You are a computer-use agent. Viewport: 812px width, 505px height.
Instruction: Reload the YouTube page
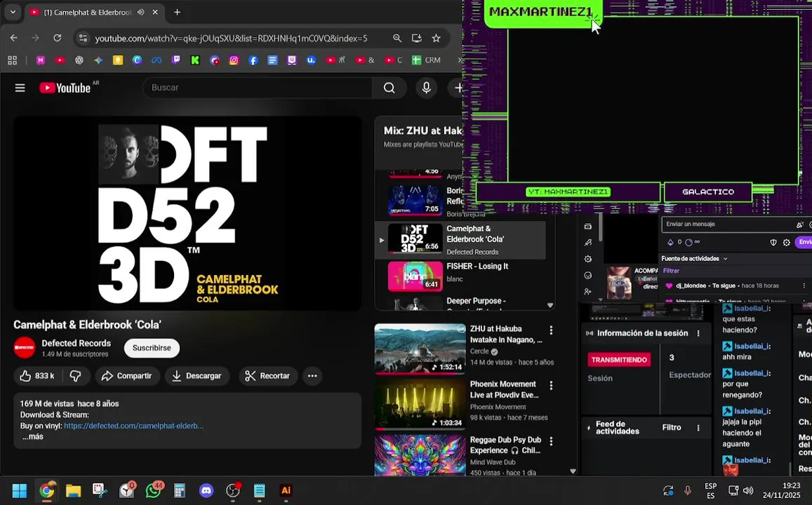pos(58,38)
